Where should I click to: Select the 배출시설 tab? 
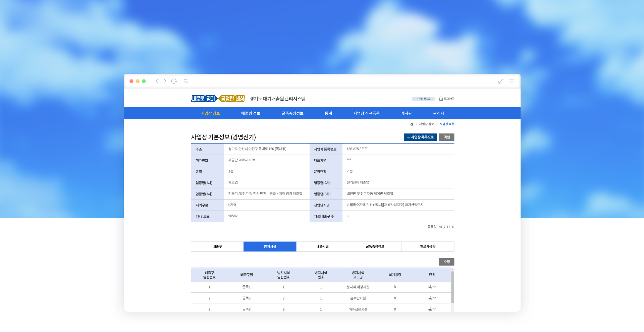click(x=322, y=246)
